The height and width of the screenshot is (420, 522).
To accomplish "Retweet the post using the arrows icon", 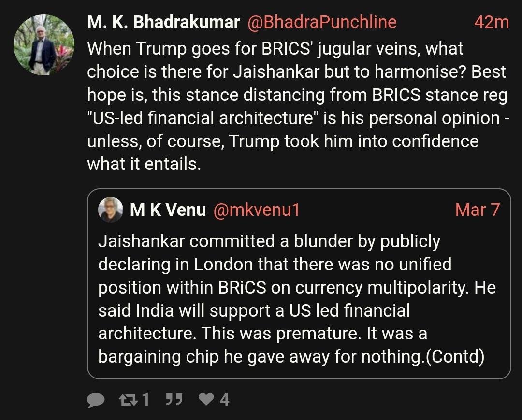I will coord(127,400).
